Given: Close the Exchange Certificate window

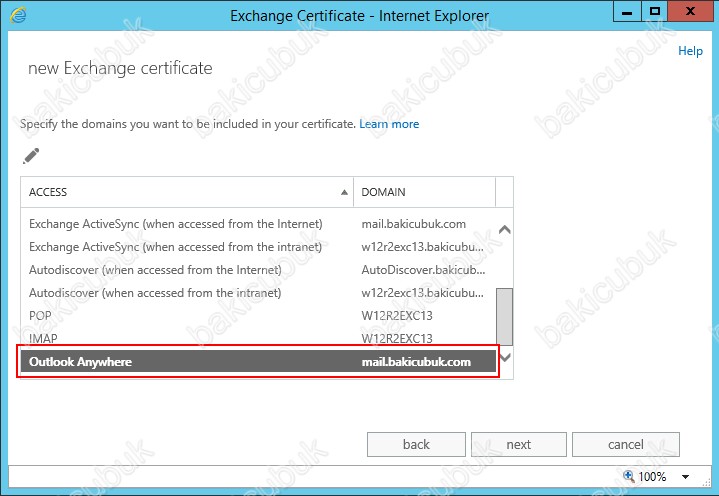Looking at the screenshot, I should coord(690,11).
